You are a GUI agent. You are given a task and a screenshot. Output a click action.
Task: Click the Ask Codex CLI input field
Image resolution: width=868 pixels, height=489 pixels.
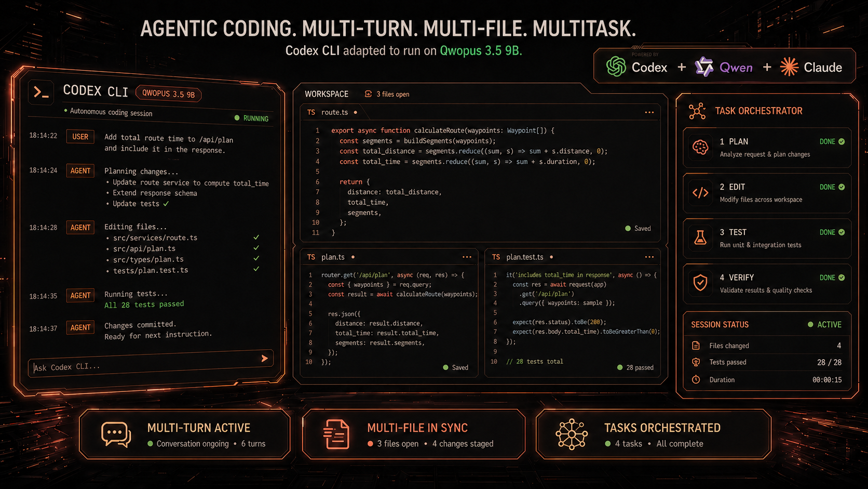pos(151,363)
